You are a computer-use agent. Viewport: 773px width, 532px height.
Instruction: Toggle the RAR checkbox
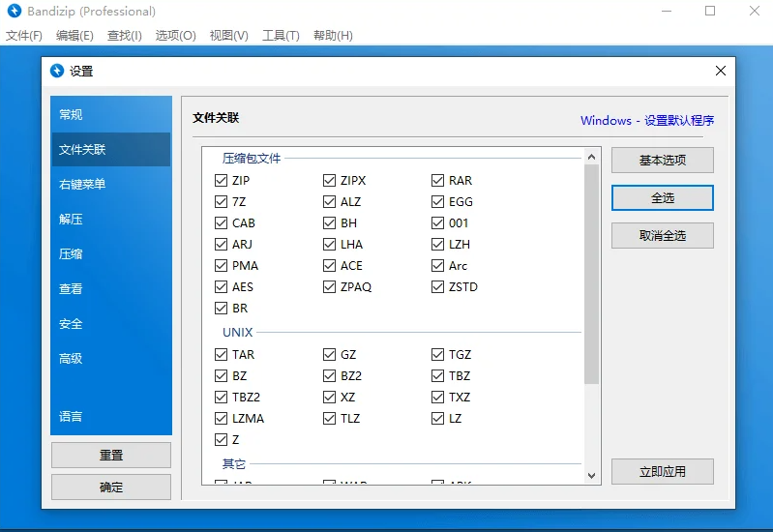437,181
